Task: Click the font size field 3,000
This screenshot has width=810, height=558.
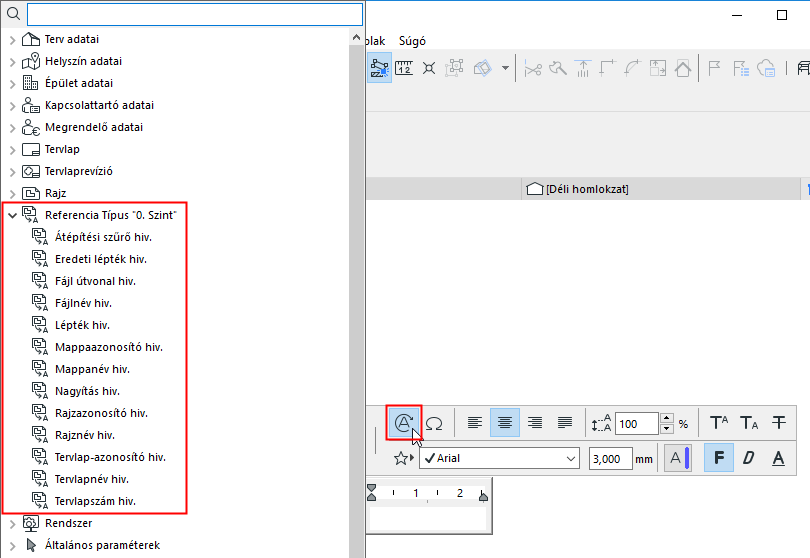Action: [611, 459]
